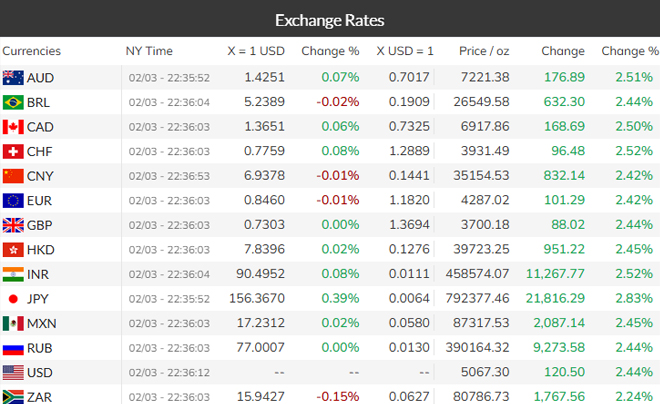Click the Hong Kong flag icon for HKD
Screen dimensions: 660x404
click(x=13, y=249)
